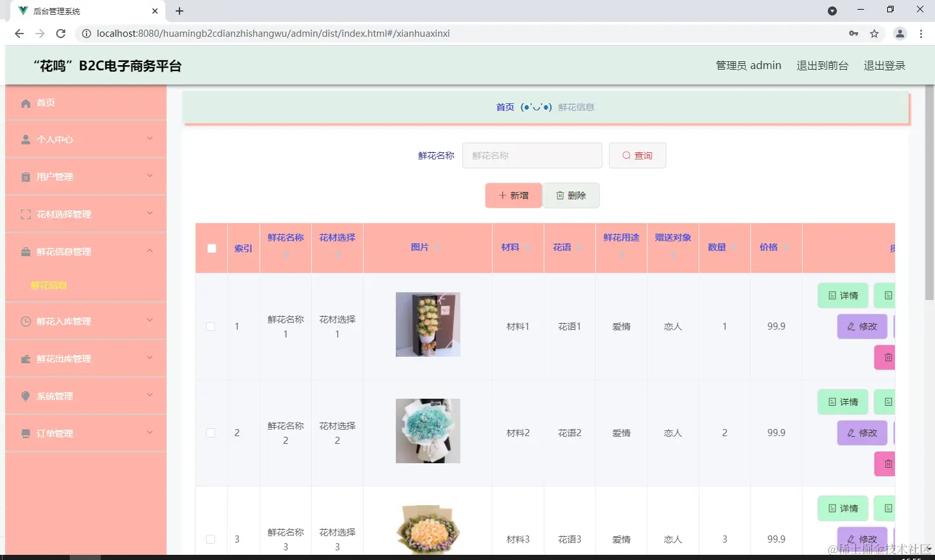Focus the 鲜花名称 search input
The height and width of the screenshot is (560, 935).
[532, 155]
